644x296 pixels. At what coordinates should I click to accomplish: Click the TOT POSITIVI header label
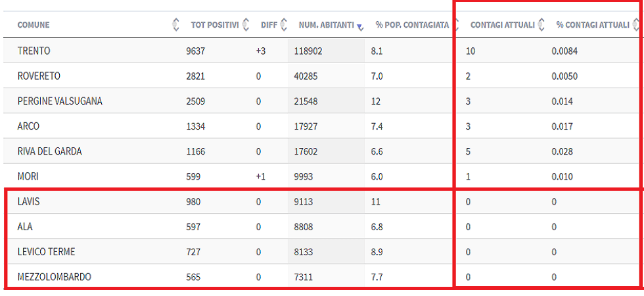point(214,25)
